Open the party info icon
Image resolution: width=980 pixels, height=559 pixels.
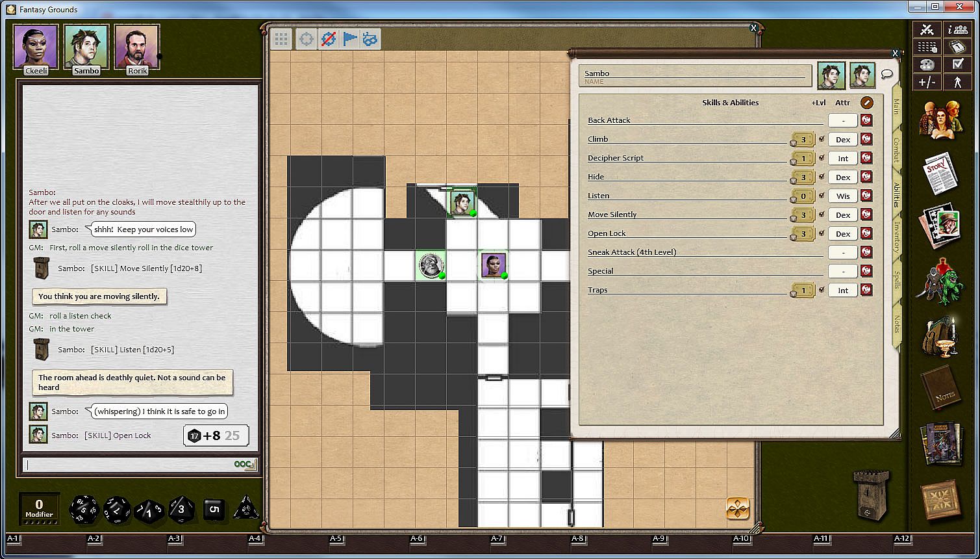click(957, 30)
